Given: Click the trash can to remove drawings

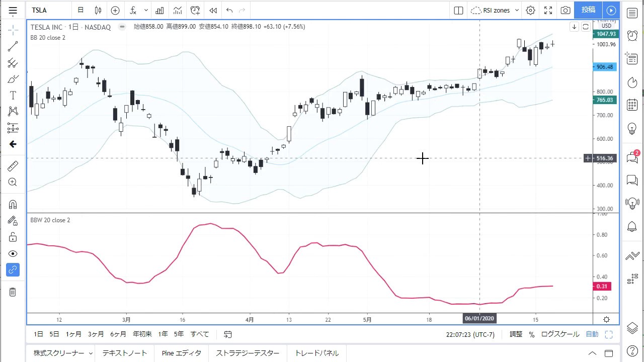Looking at the screenshot, I should point(13,292).
